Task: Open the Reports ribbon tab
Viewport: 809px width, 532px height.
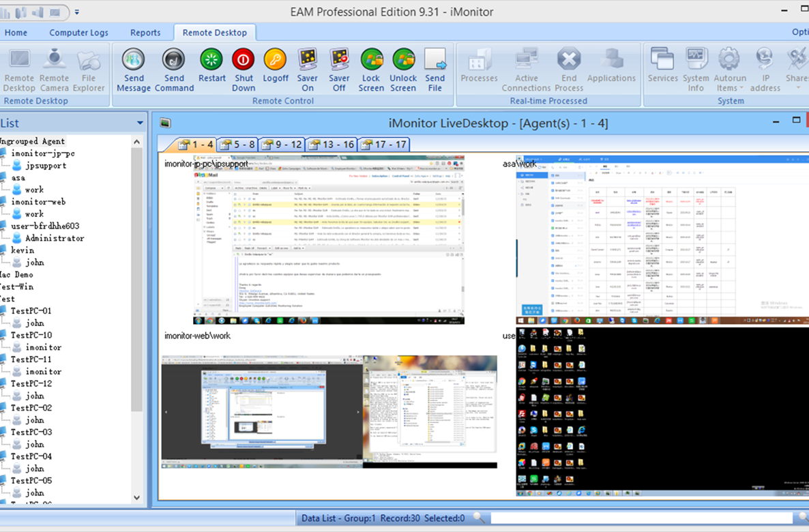Action: [x=145, y=33]
